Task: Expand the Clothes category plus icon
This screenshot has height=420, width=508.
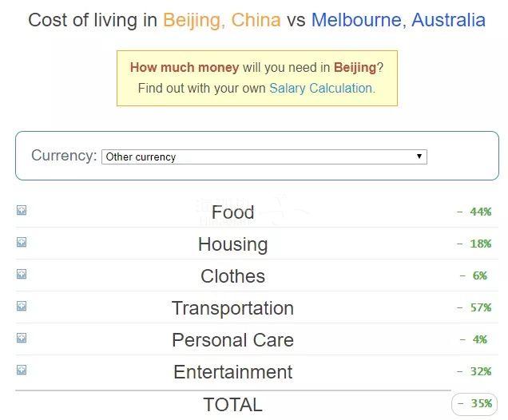Action: 22,274
